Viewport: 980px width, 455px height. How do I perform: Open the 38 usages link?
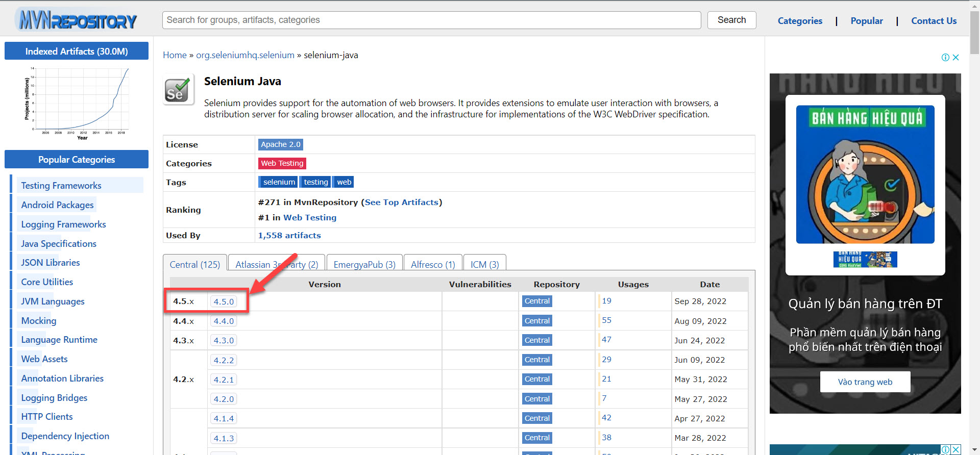(606, 438)
